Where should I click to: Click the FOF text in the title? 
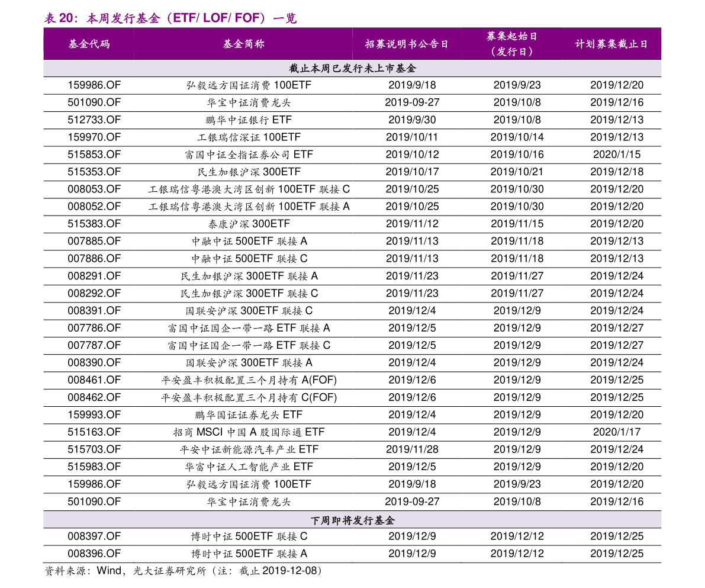249,18
